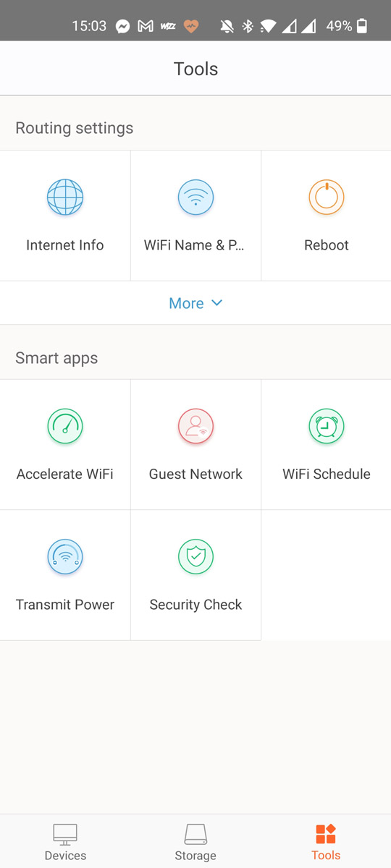Select the orange Reboot power icon
The image size is (391, 868).
[x=327, y=197]
